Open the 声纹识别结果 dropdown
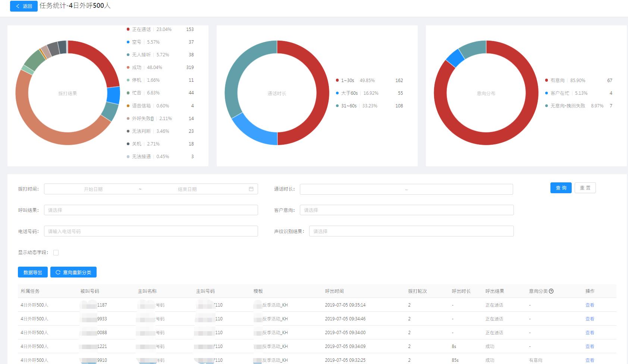Image resolution: width=628 pixels, height=364 pixels. coord(411,231)
